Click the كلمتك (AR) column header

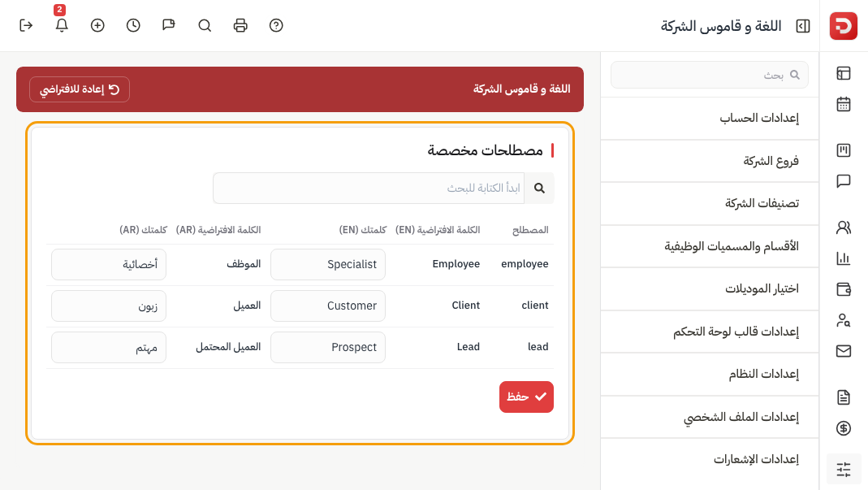tap(144, 230)
